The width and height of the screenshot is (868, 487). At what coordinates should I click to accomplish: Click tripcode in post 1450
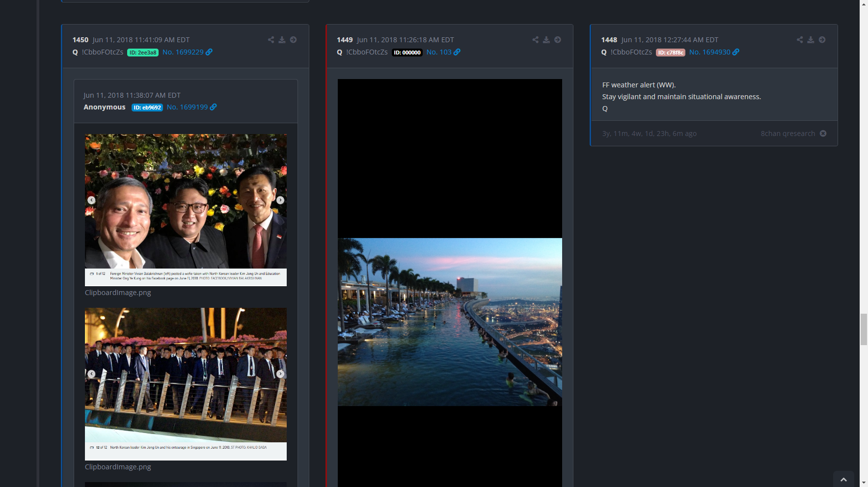click(x=103, y=52)
